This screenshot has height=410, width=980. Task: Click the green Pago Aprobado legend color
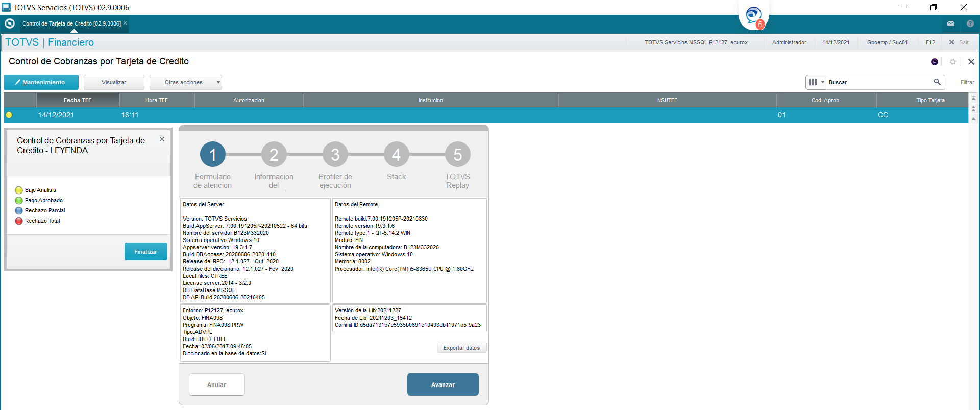(19, 200)
